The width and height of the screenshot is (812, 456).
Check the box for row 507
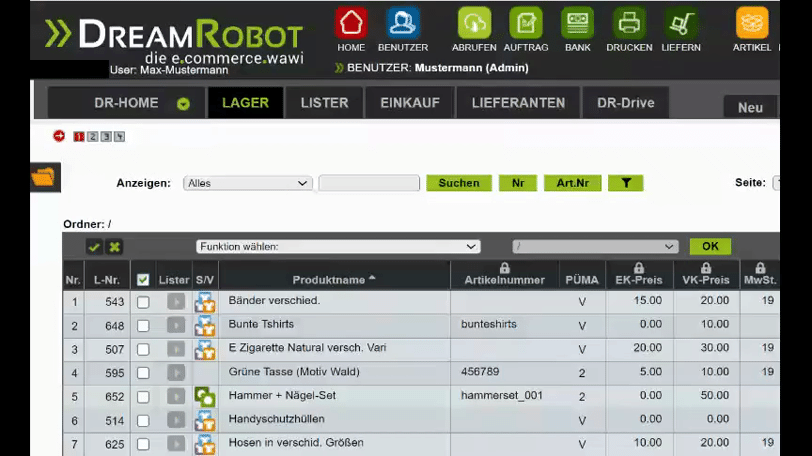click(x=143, y=350)
